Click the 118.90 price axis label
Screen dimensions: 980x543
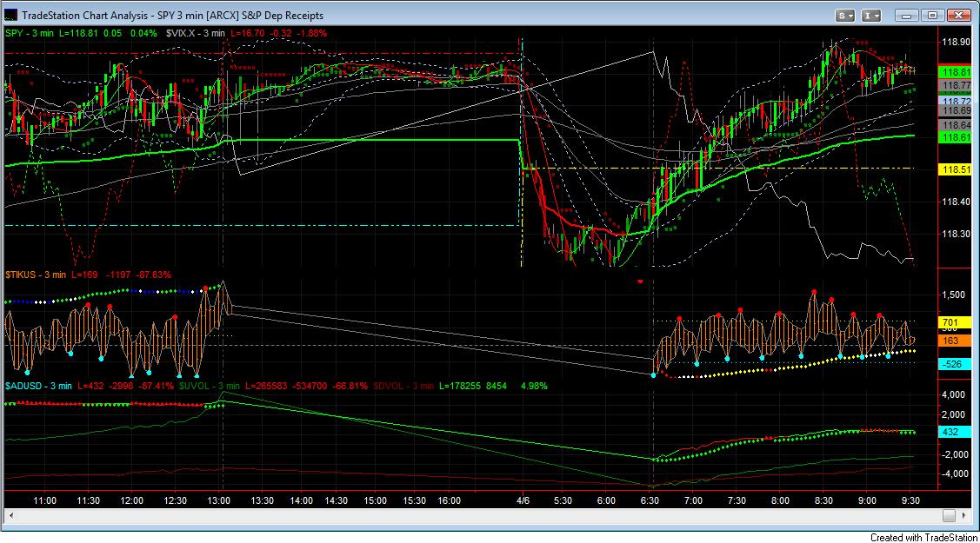956,42
